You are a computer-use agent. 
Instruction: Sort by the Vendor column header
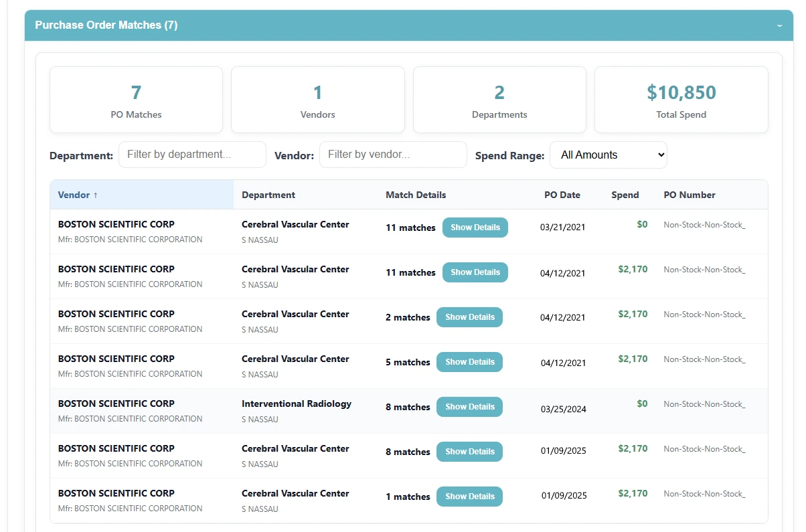[78, 195]
